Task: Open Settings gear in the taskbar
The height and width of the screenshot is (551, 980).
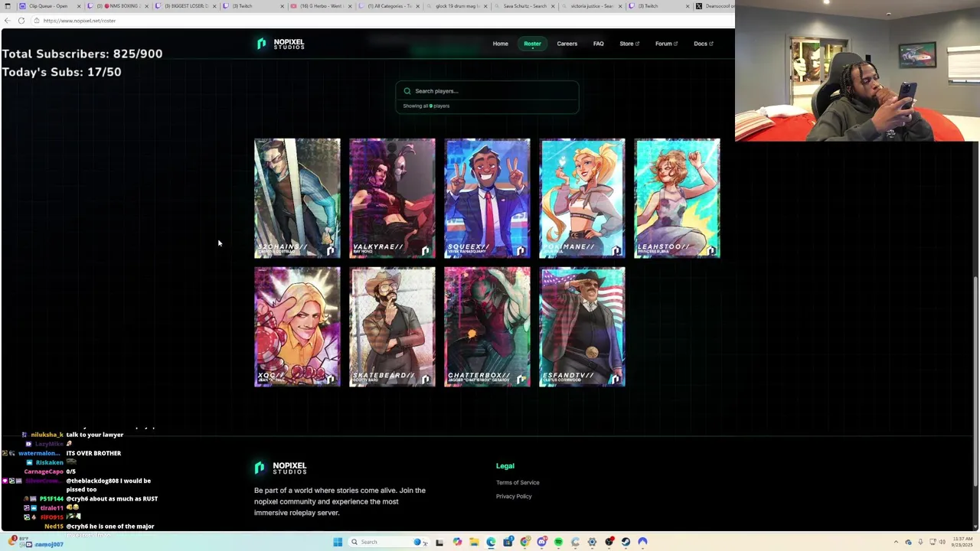Action: (x=592, y=542)
